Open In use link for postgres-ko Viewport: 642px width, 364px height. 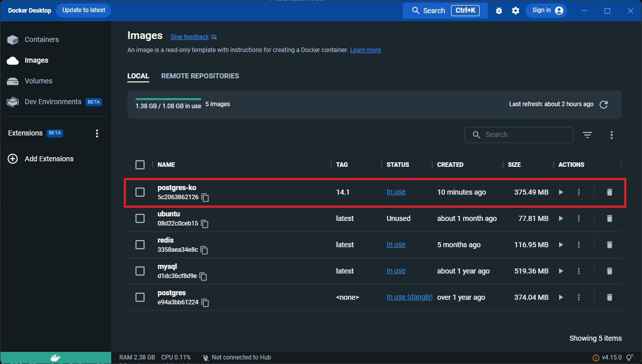click(396, 192)
